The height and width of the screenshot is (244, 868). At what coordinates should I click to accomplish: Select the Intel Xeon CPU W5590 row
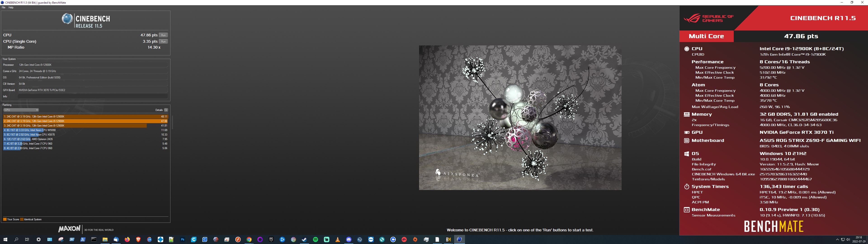85,130
